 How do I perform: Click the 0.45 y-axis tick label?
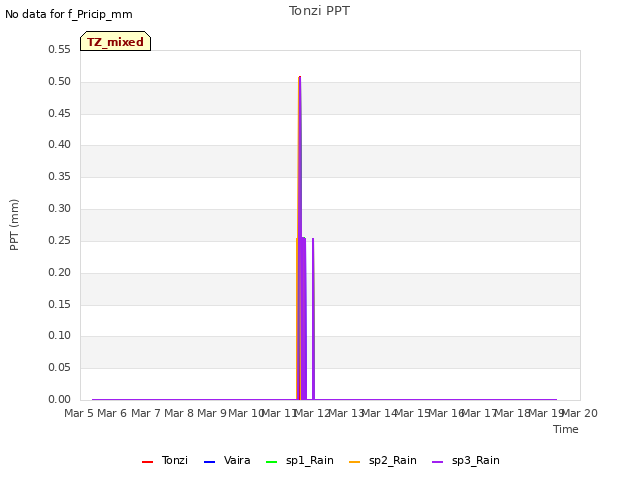pyautogui.click(x=59, y=113)
